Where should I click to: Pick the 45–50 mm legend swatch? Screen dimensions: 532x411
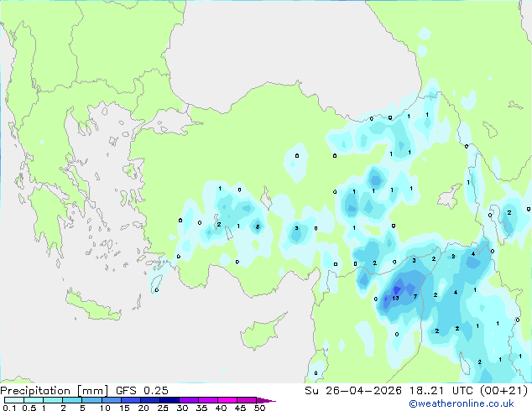[x=247, y=400]
